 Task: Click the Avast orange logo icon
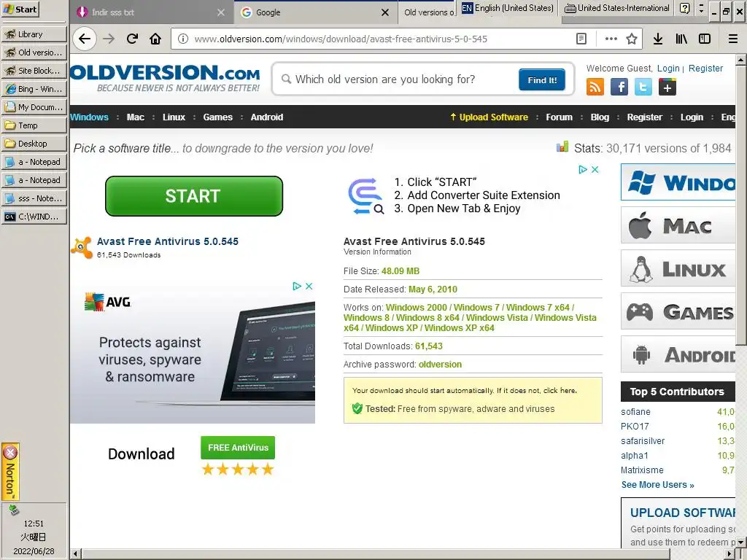click(x=82, y=248)
